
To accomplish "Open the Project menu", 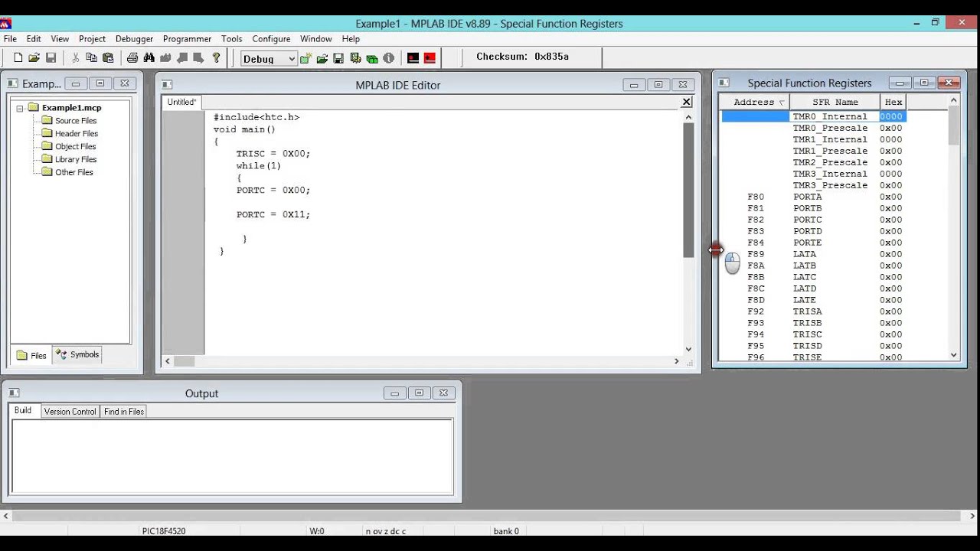I will pyautogui.click(x=92, y=39).
